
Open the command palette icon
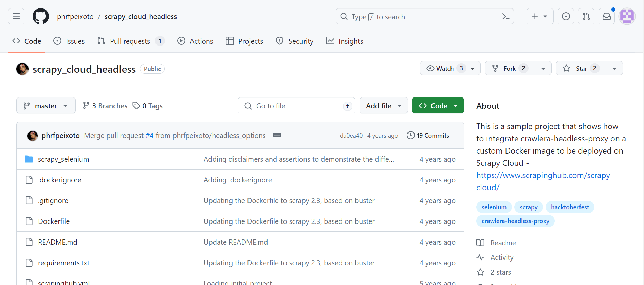505,16
